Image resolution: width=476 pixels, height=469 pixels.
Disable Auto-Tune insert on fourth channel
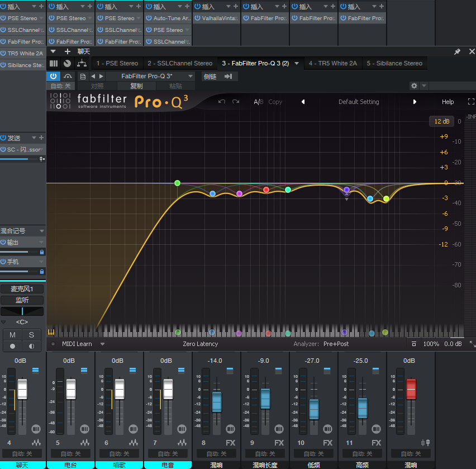tap(149, 18)
